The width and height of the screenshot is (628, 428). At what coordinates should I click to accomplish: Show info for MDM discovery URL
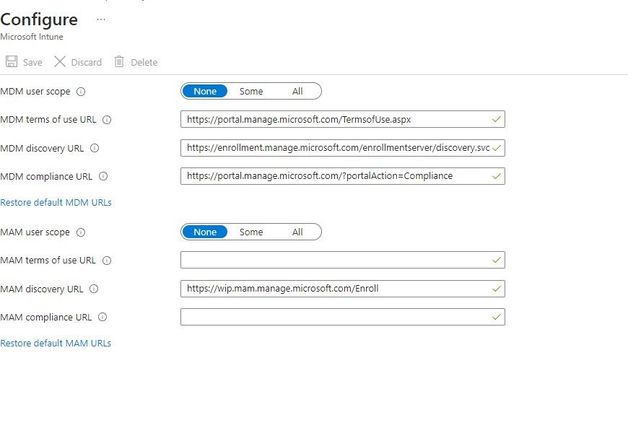tap(94, 148)
